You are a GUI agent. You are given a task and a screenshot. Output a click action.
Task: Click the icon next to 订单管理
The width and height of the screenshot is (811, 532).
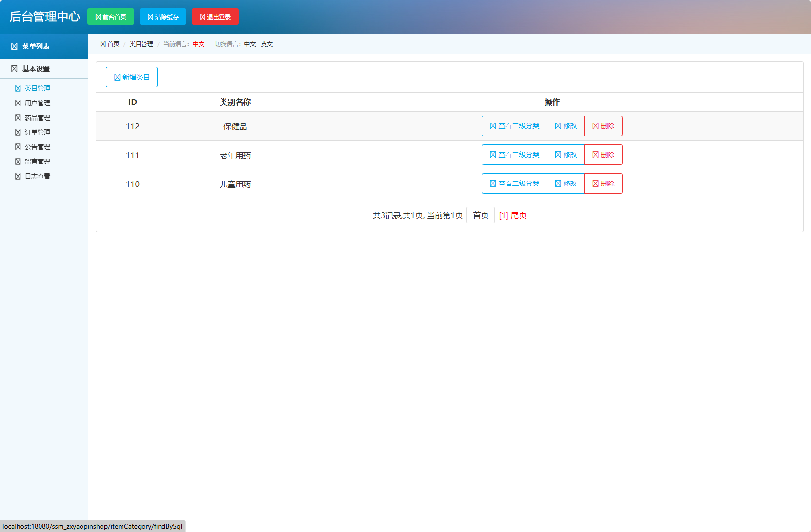click(x=18, y=132)
